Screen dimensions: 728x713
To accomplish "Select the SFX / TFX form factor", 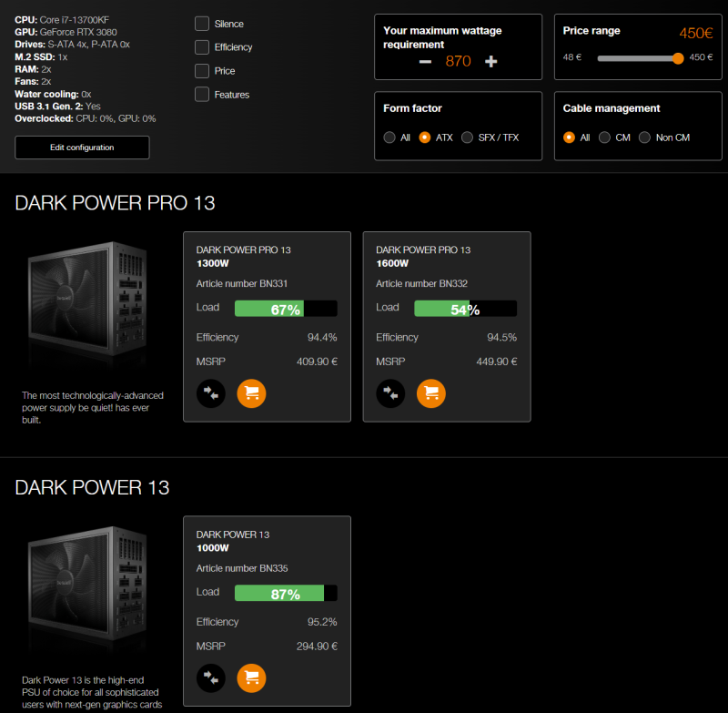I will tap(467, 138).
